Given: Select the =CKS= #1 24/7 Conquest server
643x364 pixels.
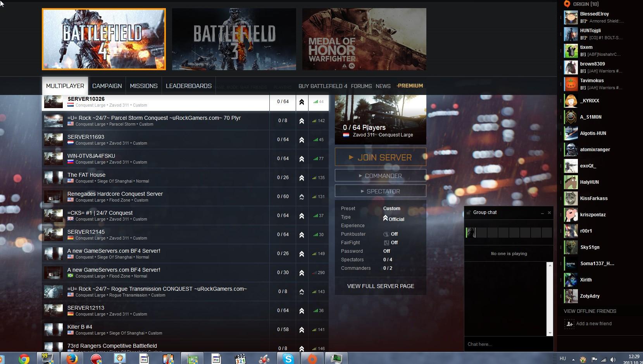Looking at the screenshot, I should [185, 216].
